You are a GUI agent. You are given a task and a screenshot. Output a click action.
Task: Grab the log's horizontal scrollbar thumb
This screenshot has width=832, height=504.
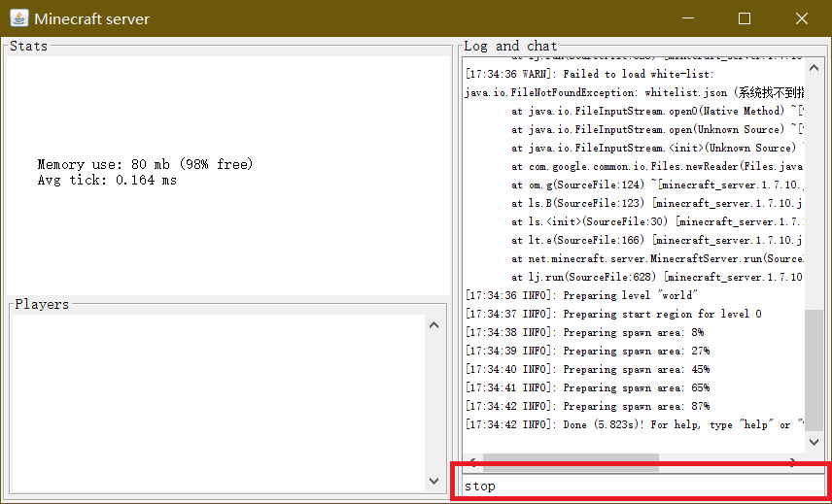click(x=571, y=462)
